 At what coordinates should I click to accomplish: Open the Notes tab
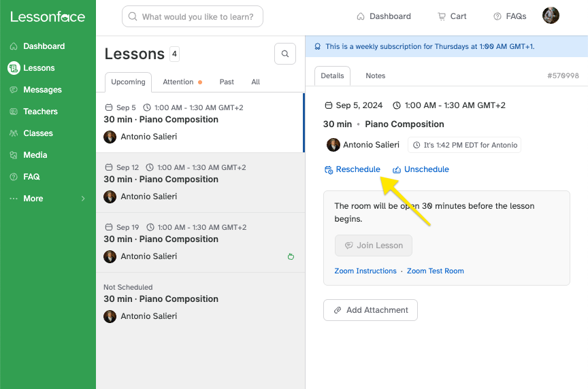[x=375, y=75]
